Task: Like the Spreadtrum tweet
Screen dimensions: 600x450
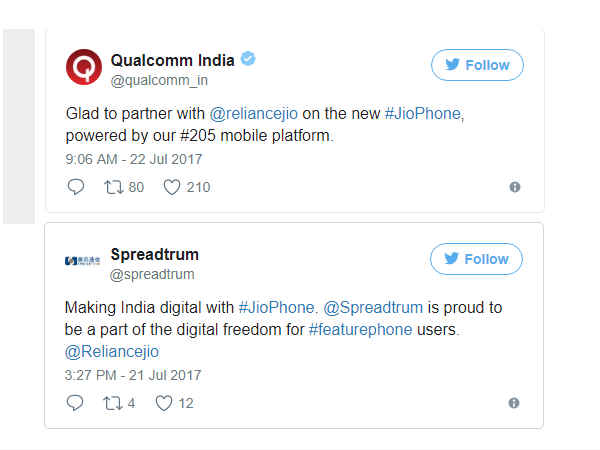Action: pyautogui.click(x=165, y=403)
